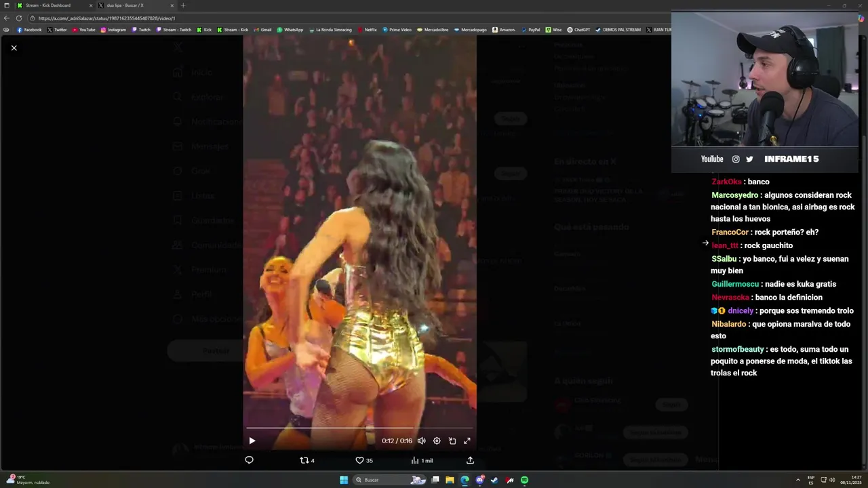Viewport: 868px width, 488px height.
Task: Open the system tray volume control
Action: (x=832, y=480)
